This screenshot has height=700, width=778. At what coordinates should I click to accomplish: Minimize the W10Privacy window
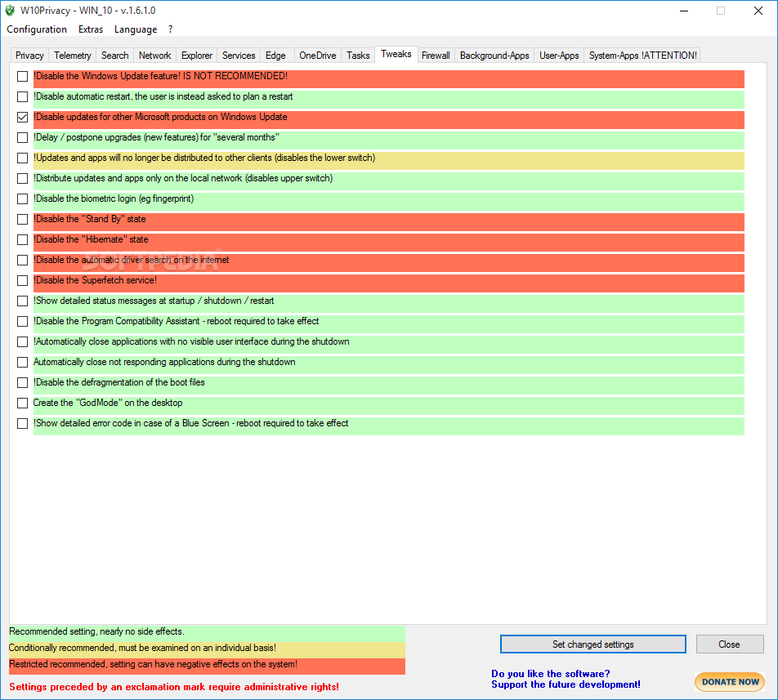tap(684, 11)
